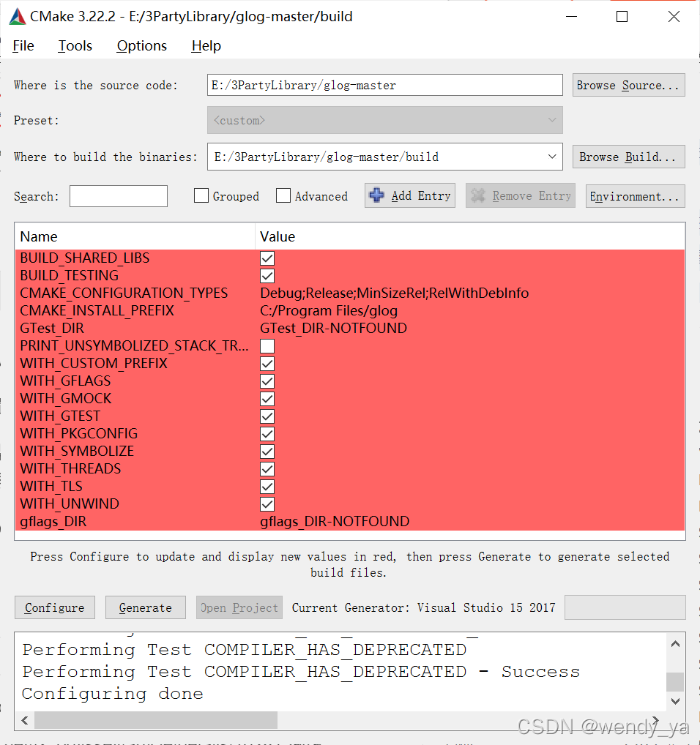Click output log scroll-down arrow
Viewport: 700px width, 745px height.
pyautogui.click(x=675, y=701)
